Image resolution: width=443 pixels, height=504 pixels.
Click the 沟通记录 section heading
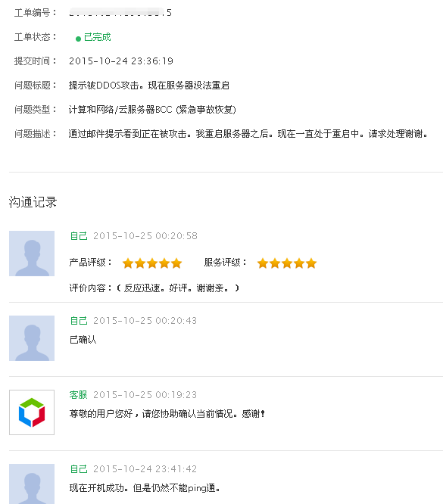pyautogui.click(x=33, y=202)
